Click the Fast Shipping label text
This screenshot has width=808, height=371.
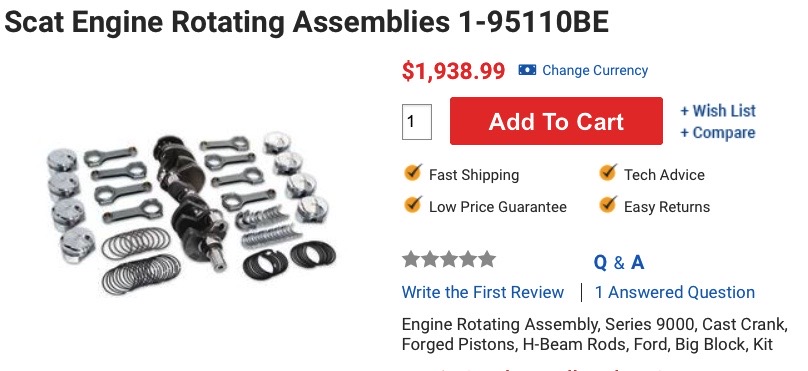coord(474,175)
